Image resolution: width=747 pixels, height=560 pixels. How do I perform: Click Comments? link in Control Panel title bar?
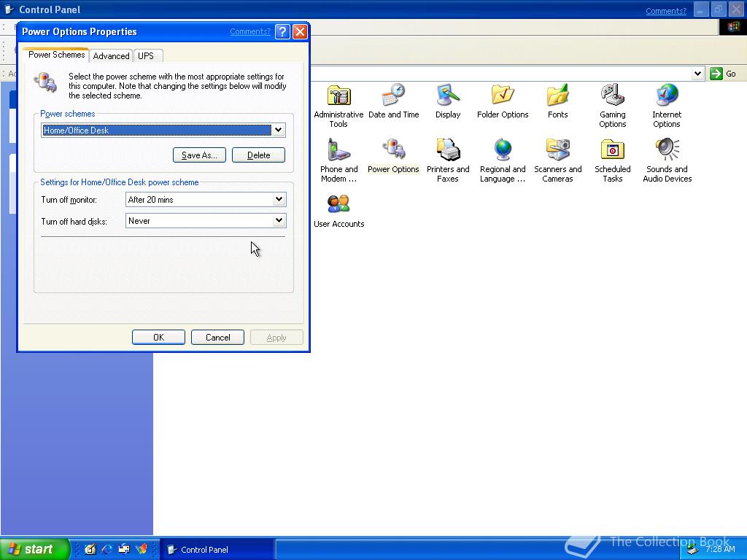pos(666,11)
